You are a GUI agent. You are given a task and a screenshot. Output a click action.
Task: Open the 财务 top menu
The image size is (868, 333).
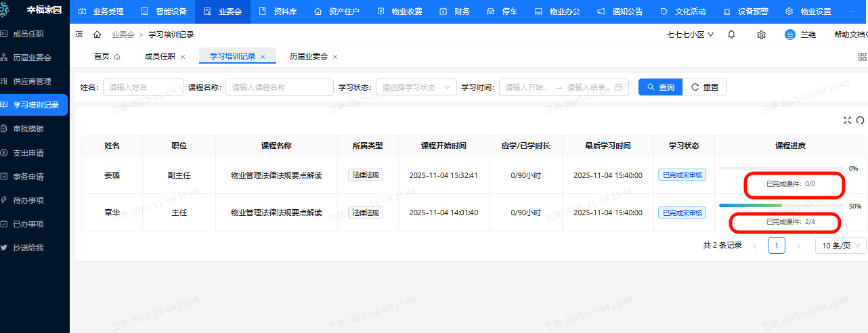(454, 12)
